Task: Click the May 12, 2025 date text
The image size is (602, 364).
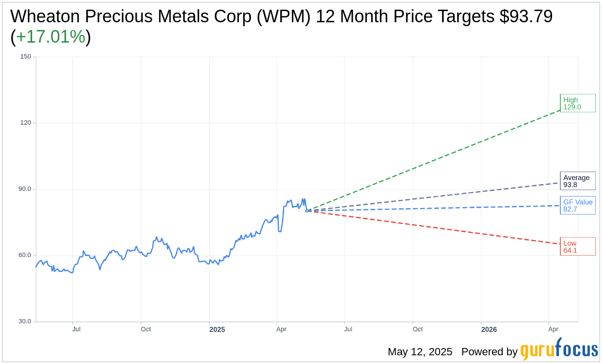Action: (x=420, y=352)
